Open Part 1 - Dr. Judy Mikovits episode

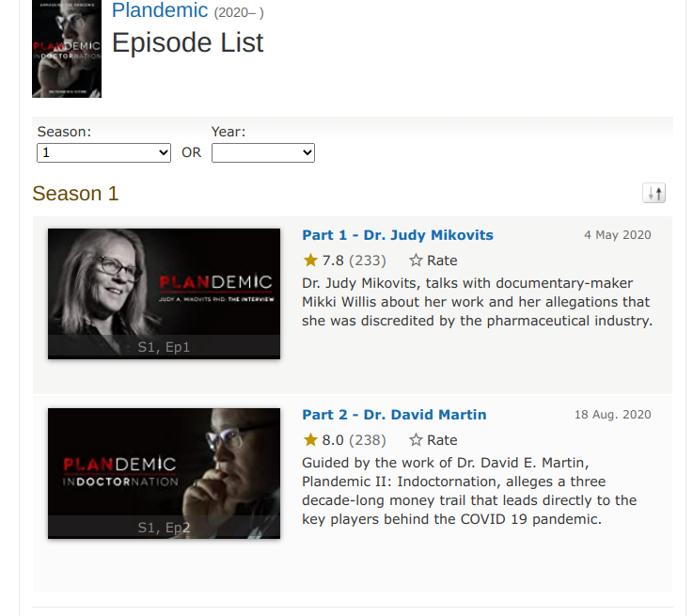(x=398, y=235)
